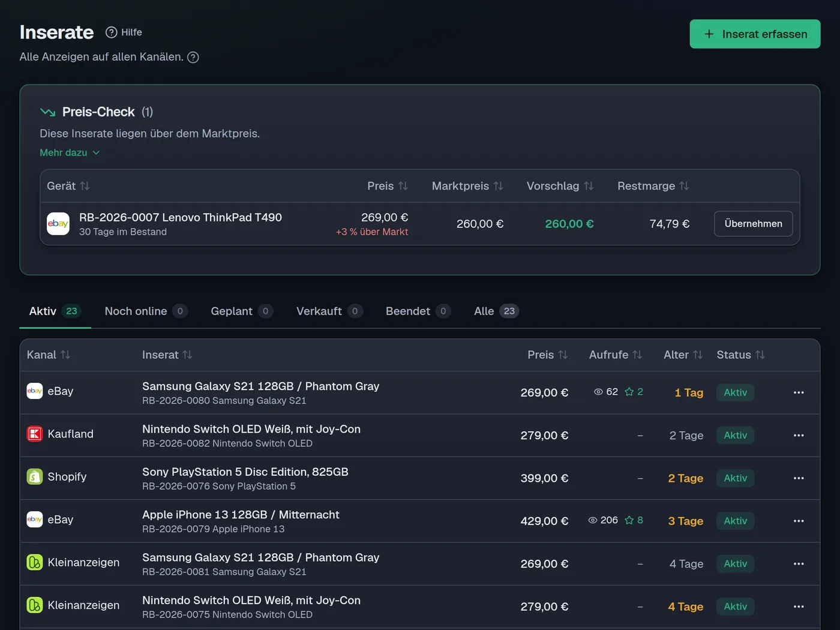Screen dimensions: 840x630
Task: Click the eBay icon in the Apple iPhone 13 row
Action: (35, 520)
